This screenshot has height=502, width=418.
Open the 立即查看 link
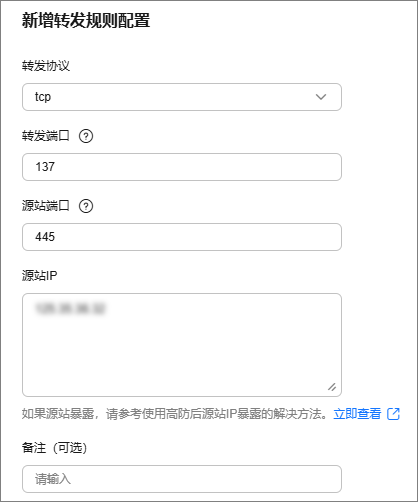pyautogui.click(x=357, y=414)
